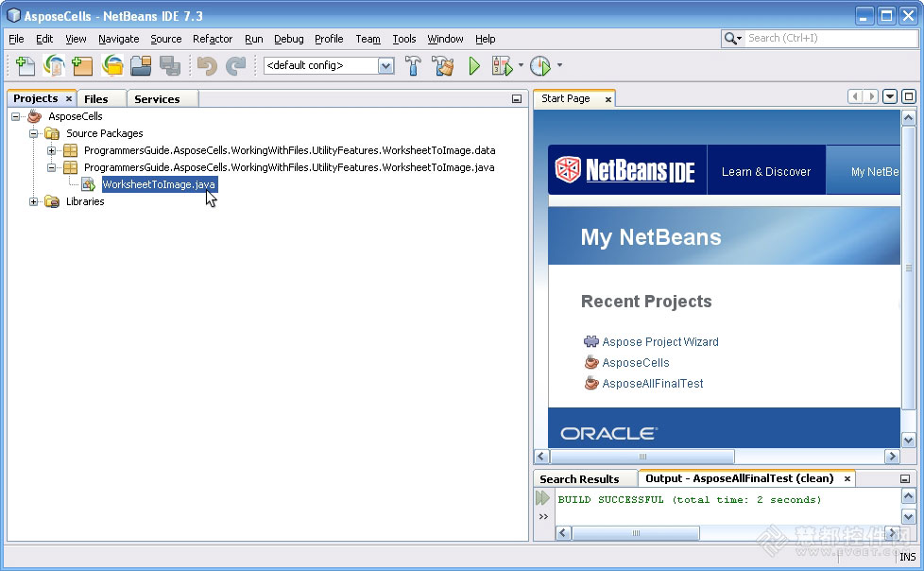924x571 pixels.
Task: Click the Debug Project toolbar icon
Action: point(502,65)
